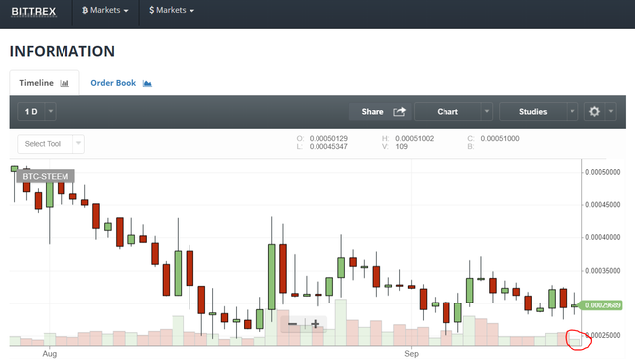
Task: Click the Sep date label on axis
Action: click(411, 354)
